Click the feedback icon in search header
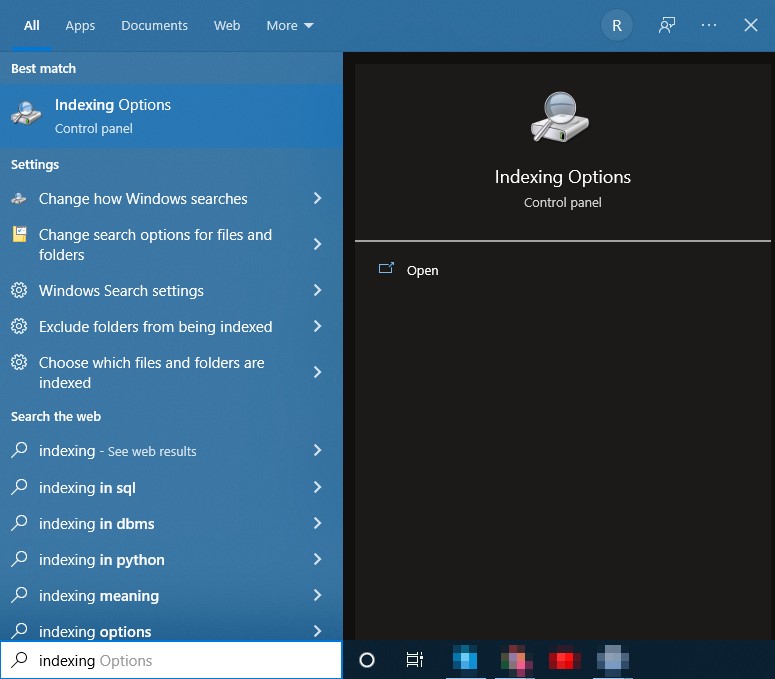The image size is (775, 679). [667, 26]
